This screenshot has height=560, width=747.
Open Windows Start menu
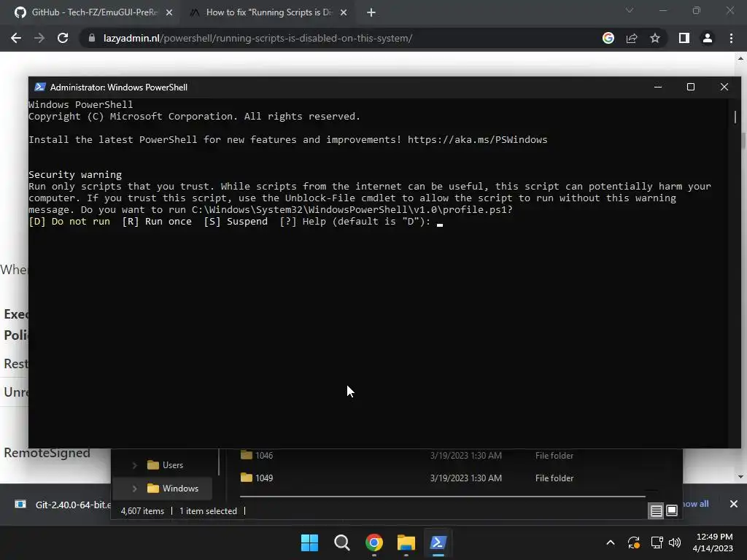[309, 542]
